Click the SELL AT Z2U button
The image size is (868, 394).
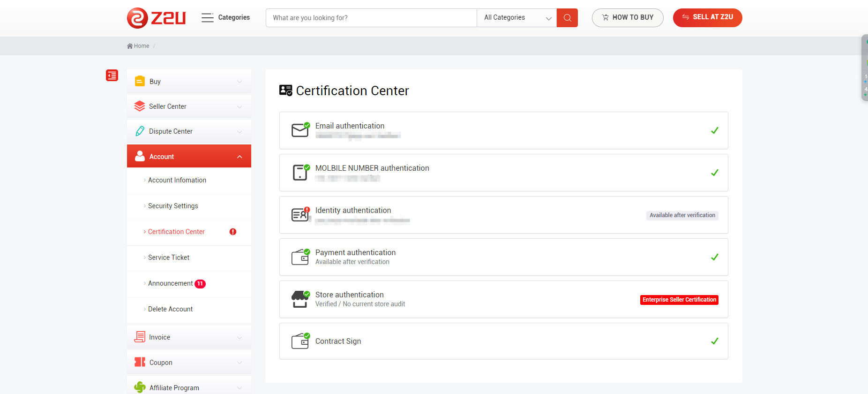pyautogui.click(x=707, y=17)
